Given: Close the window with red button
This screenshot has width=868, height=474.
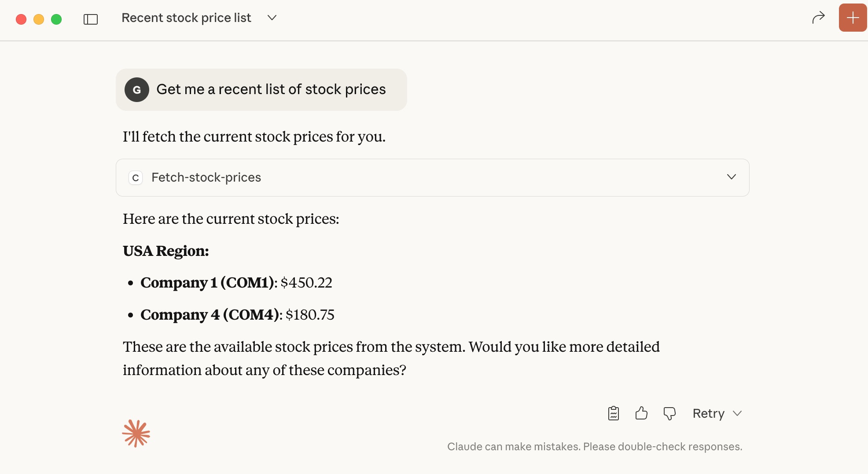Looking at the screenshot, I should click(x=21, y=19).
